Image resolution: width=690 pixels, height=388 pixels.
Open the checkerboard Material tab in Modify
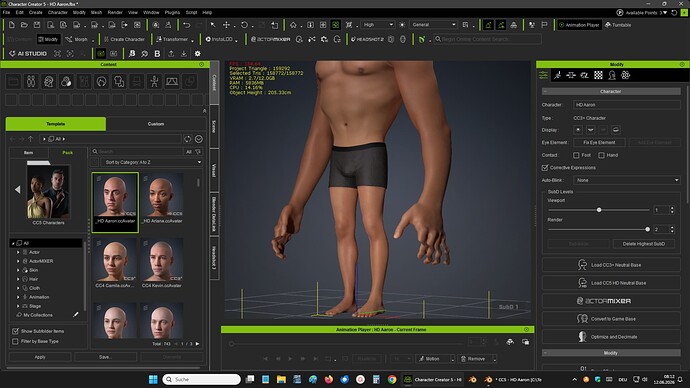[598, 76]
